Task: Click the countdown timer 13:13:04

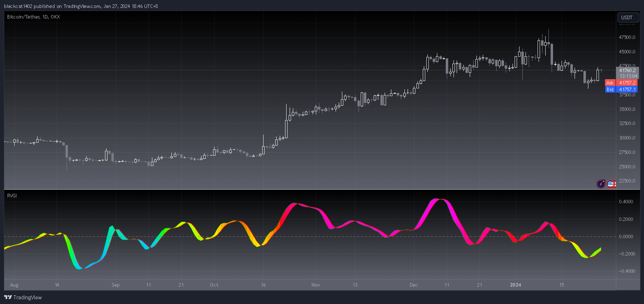Action: 628,76
